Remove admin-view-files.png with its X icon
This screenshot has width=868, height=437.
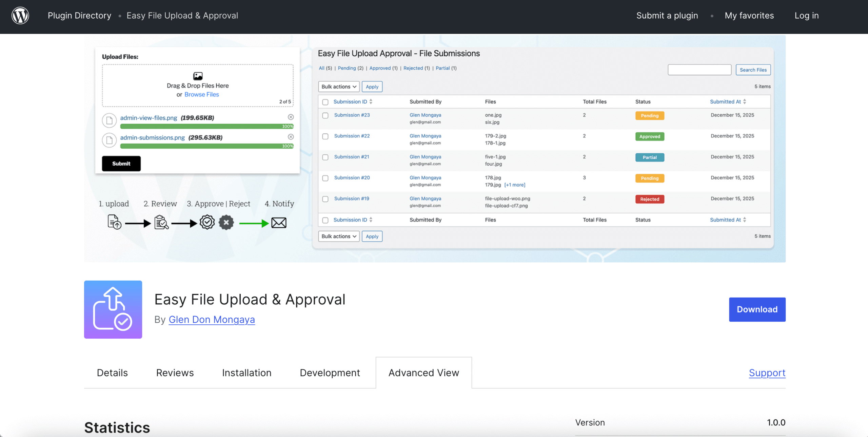click(291, 117)
